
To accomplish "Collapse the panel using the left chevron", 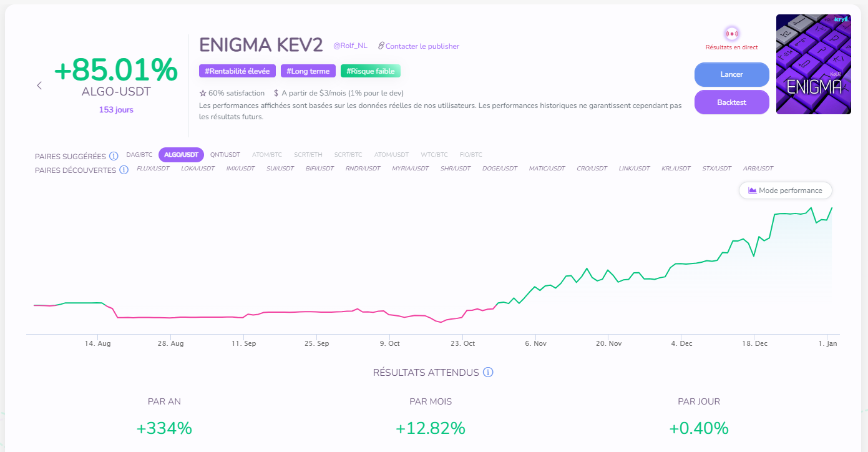I will (x=39, y=85).
